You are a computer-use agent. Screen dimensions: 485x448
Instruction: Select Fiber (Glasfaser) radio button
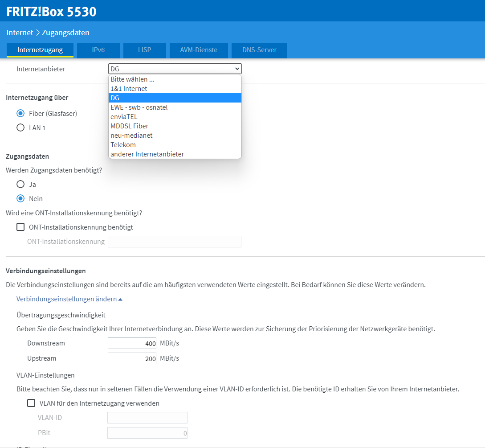(20, 113)
